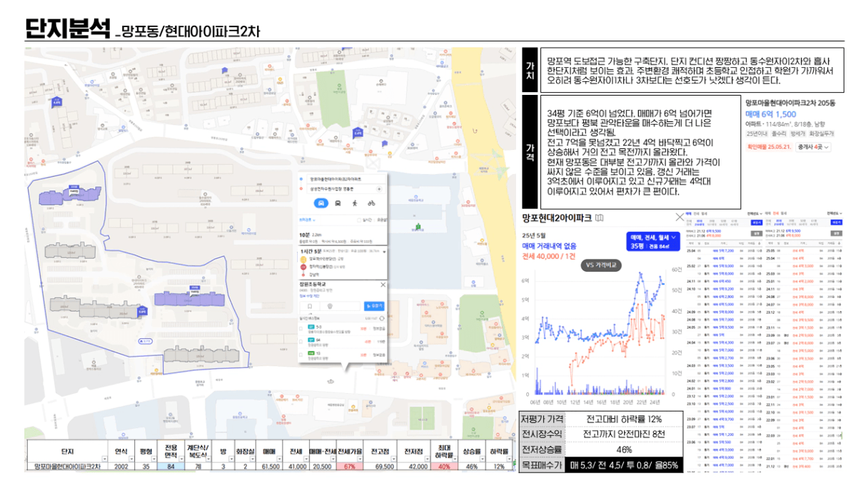Click 전세 40,000 / 1건 text

click(549, 257)
